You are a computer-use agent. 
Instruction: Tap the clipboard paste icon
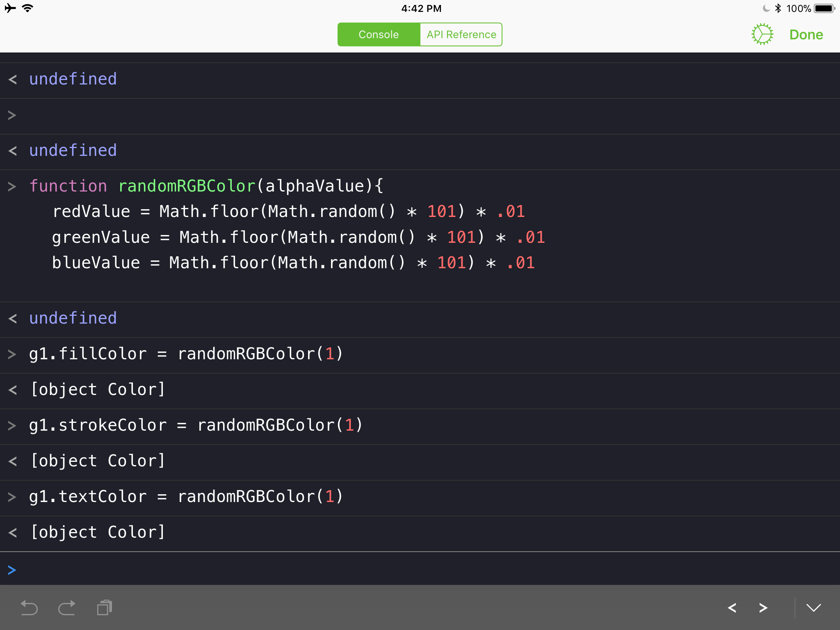pos(105,607)
